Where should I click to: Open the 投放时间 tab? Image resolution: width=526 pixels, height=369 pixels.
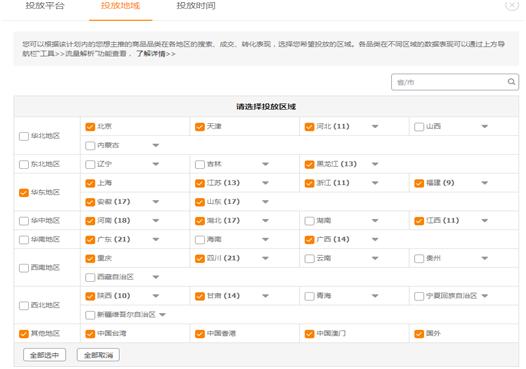[196, 6]
